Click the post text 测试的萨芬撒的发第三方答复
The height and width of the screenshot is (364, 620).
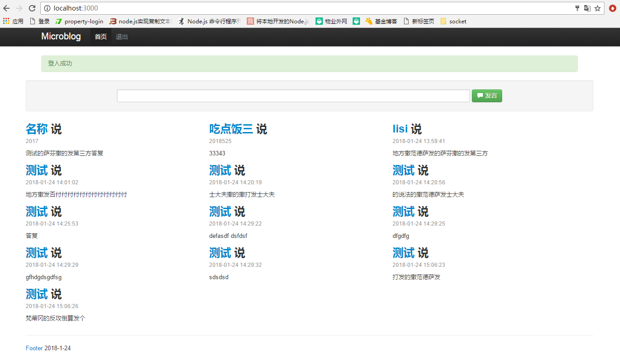click(x=65, y=153)
